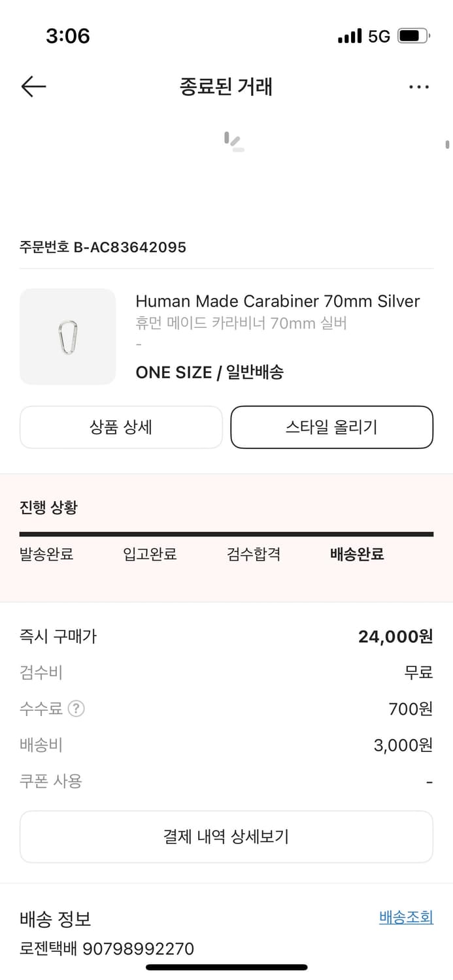Tap the back arrow icon
The height and width of the screenshot is (980, 453).
click(x=33, y=86)
